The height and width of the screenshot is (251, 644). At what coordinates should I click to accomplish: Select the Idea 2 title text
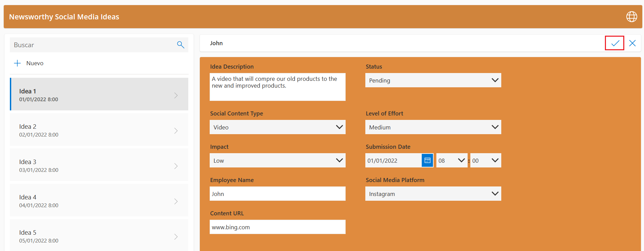(28, 127)
